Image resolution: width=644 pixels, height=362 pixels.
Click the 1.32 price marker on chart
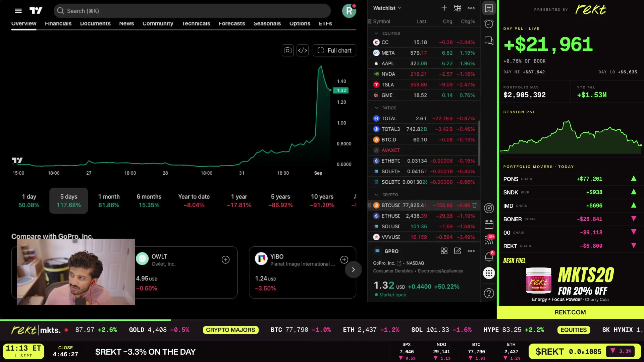341,90
